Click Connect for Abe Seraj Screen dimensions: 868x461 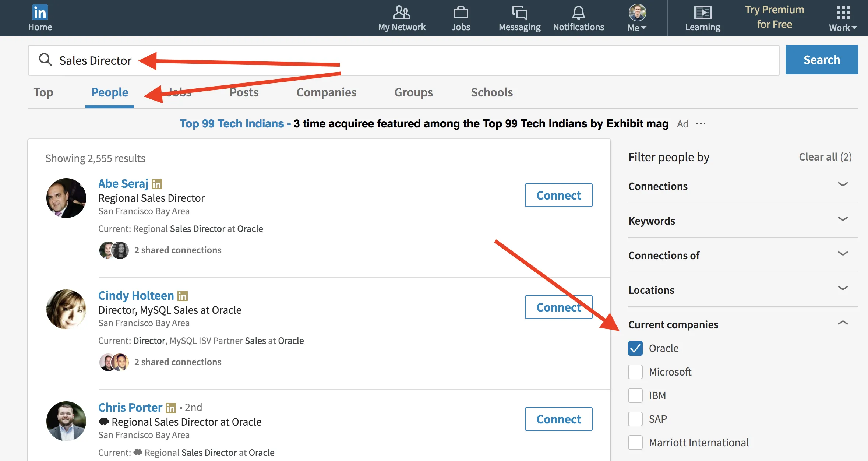pos(558,195)
